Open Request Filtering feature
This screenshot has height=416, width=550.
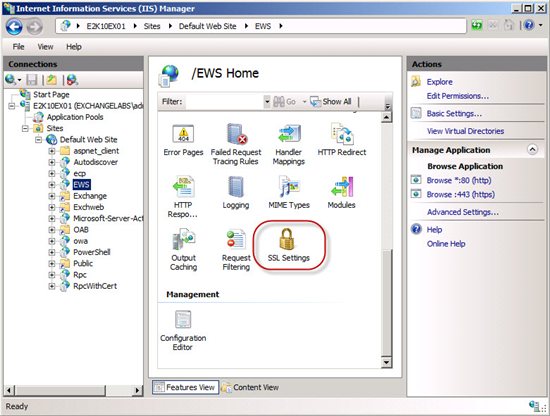236,250
